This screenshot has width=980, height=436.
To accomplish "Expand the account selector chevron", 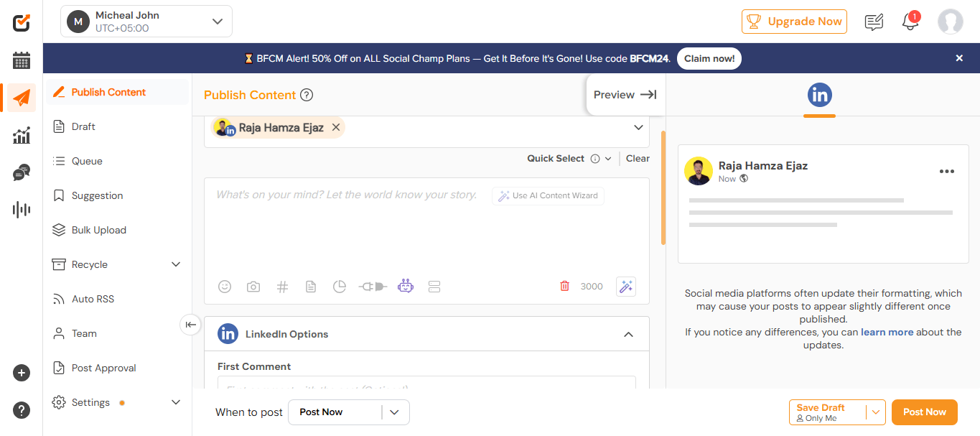I will (x=638, y=127).
